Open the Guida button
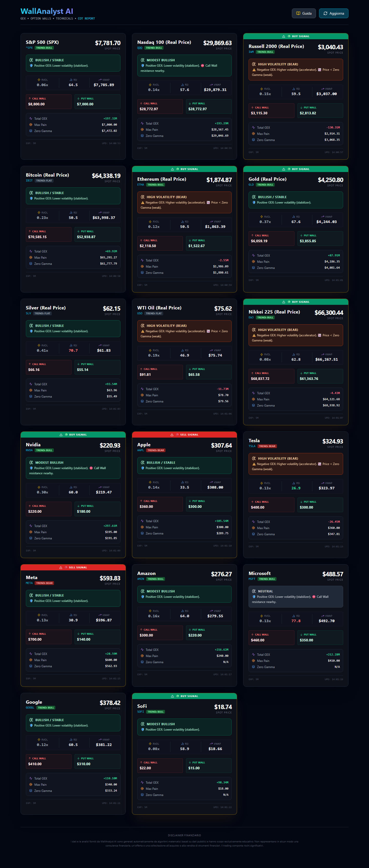The image size is (369, 868). tap(304, 13)
